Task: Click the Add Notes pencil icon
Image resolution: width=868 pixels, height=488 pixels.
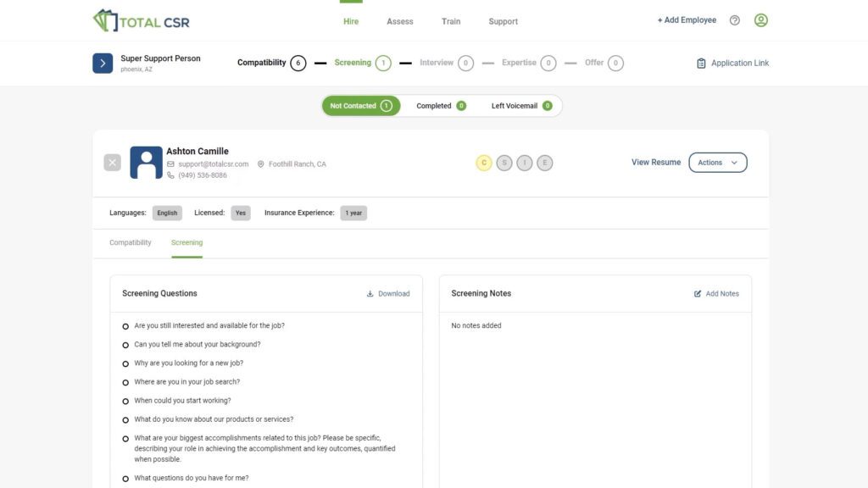Action: tap(697, 293)
